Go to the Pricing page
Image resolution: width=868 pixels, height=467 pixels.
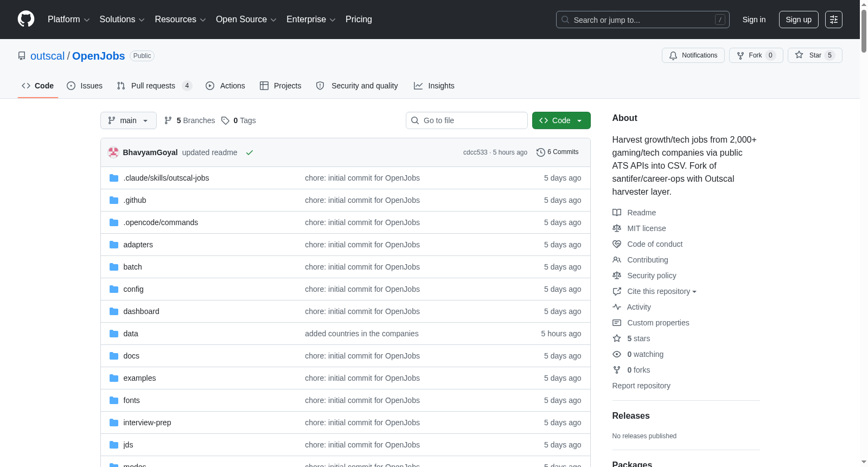(x=359, y=20)
